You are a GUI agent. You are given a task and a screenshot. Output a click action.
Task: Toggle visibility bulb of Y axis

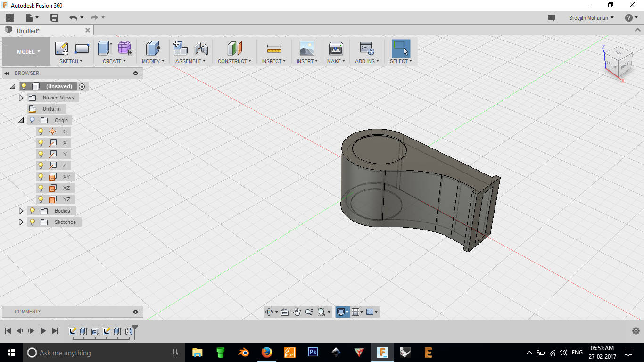(41, 154)
